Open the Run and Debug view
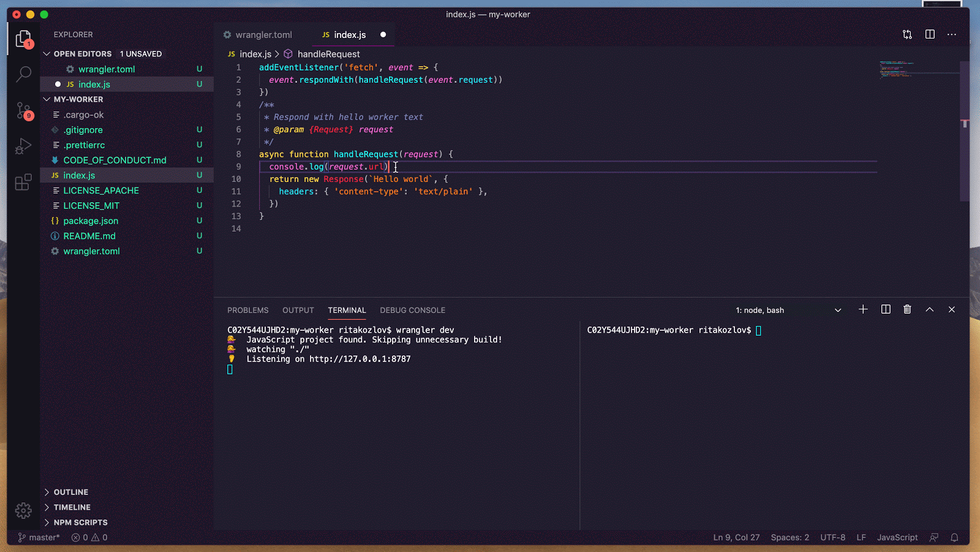 (23, 146)
